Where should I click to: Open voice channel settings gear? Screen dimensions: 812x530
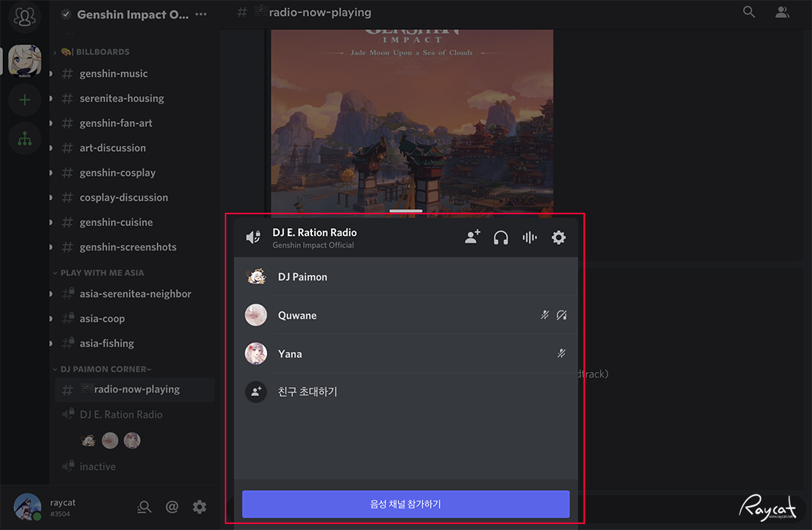click(x=558, y=238)
